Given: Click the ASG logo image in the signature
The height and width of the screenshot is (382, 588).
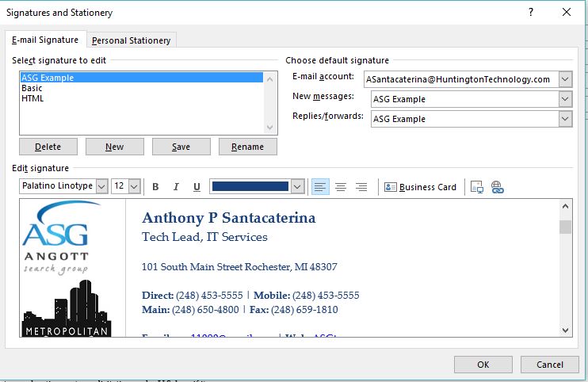Looking at the screenshot, I should click(x=62, y=238).
